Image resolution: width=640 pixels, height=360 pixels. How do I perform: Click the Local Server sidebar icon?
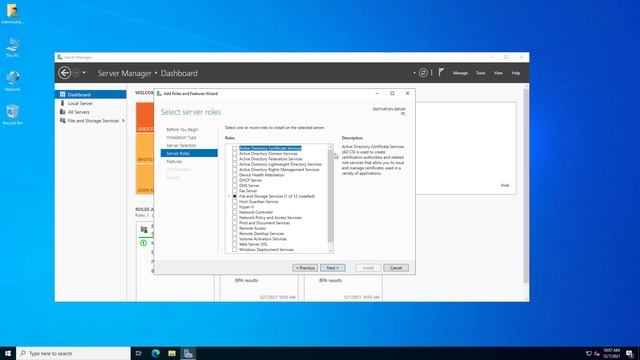tap(62, 103)
